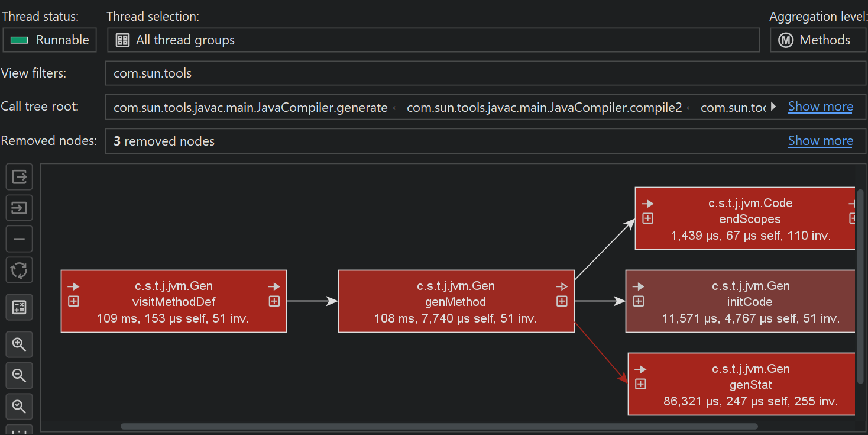Open the Thread status Runnable dropdown
This screenshot has width=868, height=435.
coord(50,40)
